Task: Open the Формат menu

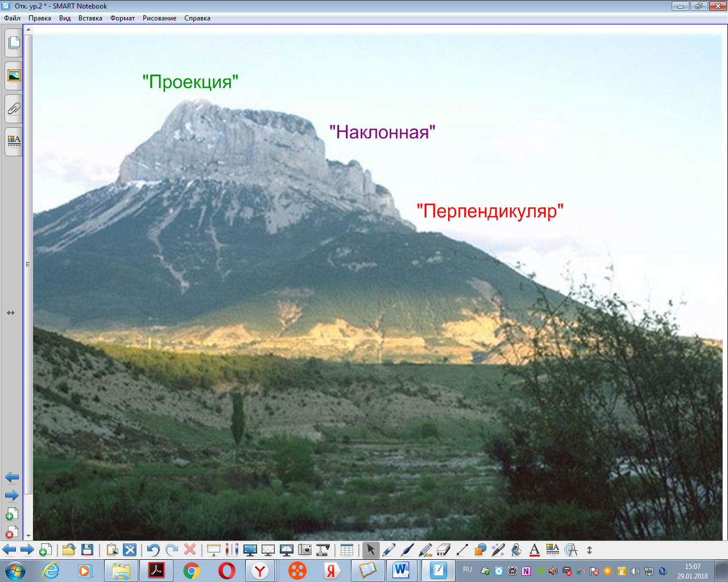Action: coord(123,18)
